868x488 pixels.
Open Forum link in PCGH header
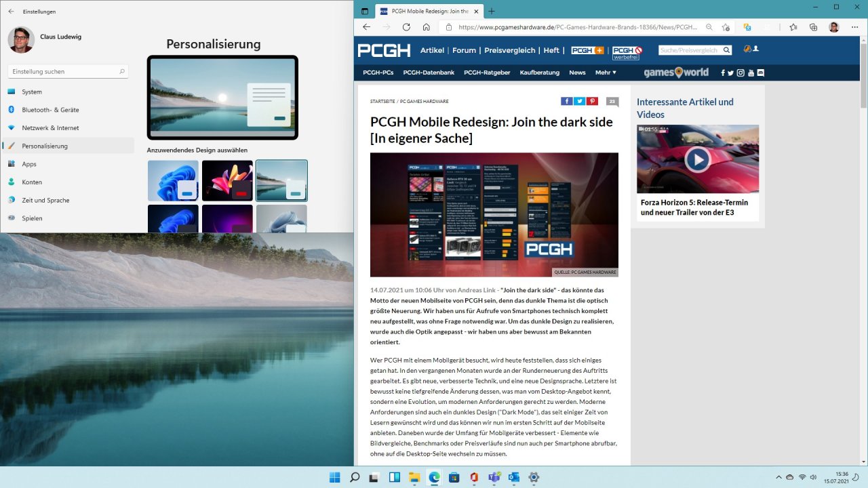click(x=465, y=50)
